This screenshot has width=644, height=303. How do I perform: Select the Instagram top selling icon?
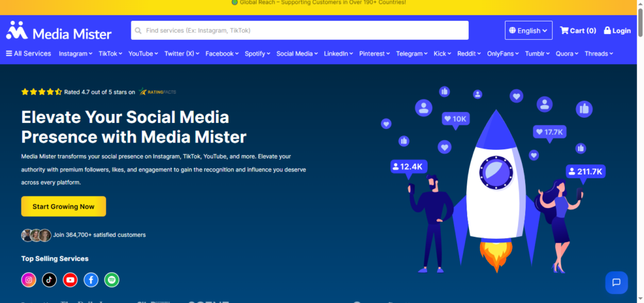pyautogui.click(x=29, y=280)
